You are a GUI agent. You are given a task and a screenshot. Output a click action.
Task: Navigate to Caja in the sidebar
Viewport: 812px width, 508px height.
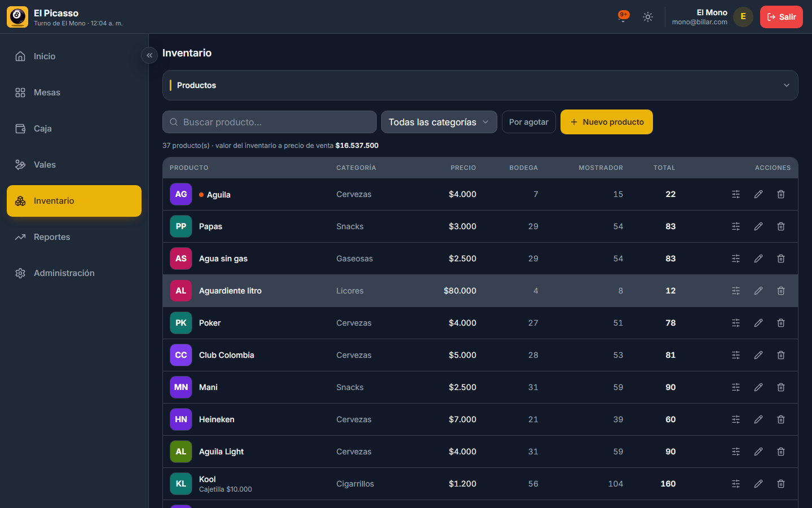click(74, 129)
